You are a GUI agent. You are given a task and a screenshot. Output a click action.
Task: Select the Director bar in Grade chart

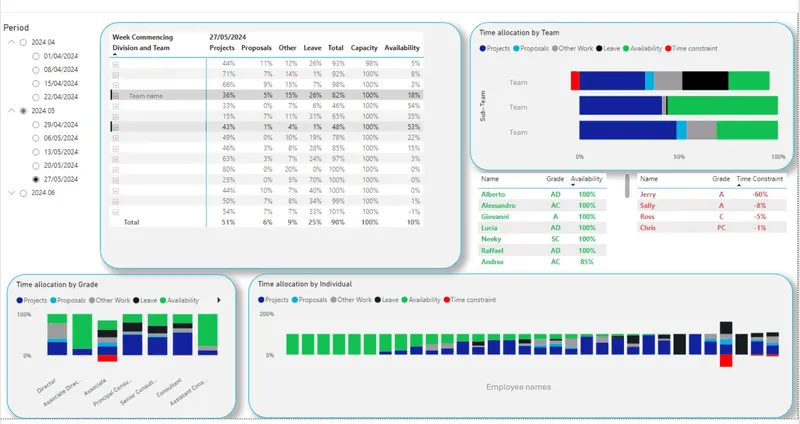[57, 334]
